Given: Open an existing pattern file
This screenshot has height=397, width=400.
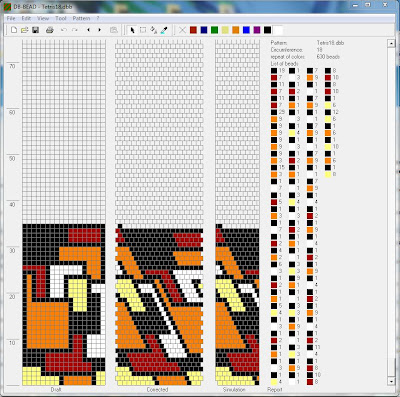Looking at the screenshot, I should point(24,30).
